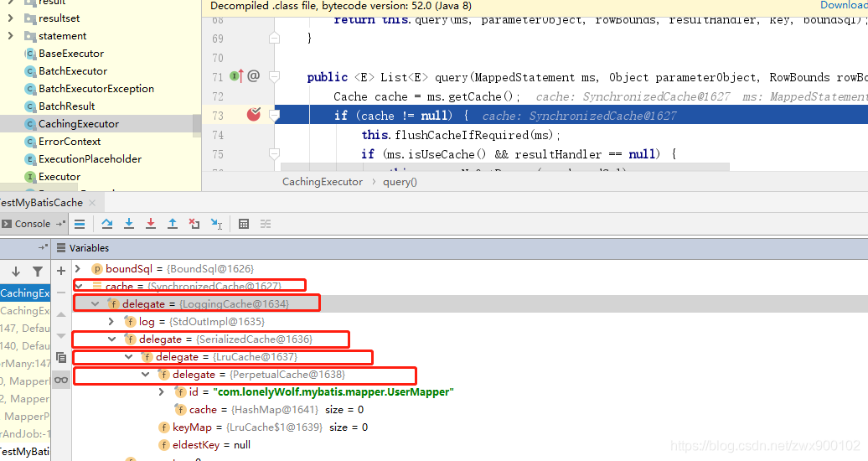Select the eldestKey = null variable row
Image resolution: width=868 pixels, height=461 pixels.
pos(204,445)
